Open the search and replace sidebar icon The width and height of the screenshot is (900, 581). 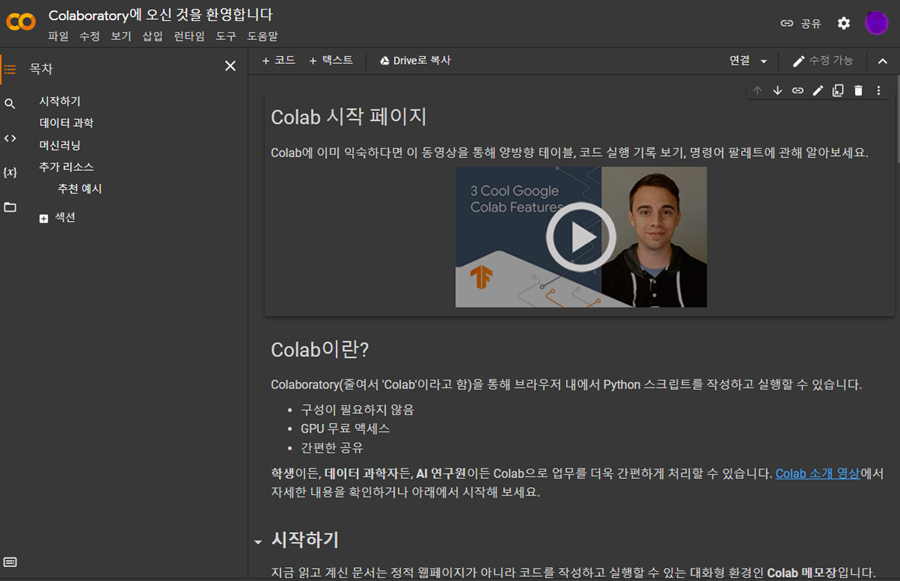(10, 104)
